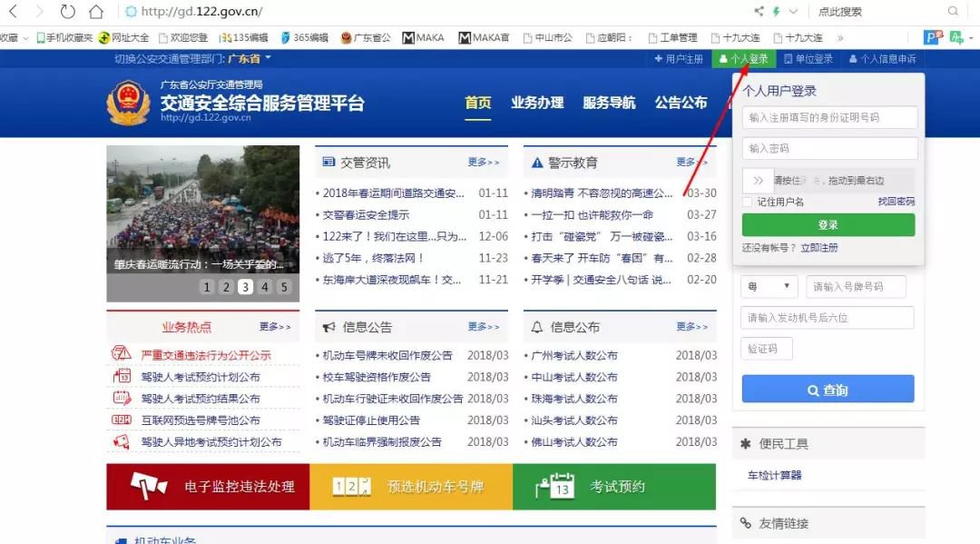Click the ID number input field
Screen dimensions: 980x544
coord(829,118)
